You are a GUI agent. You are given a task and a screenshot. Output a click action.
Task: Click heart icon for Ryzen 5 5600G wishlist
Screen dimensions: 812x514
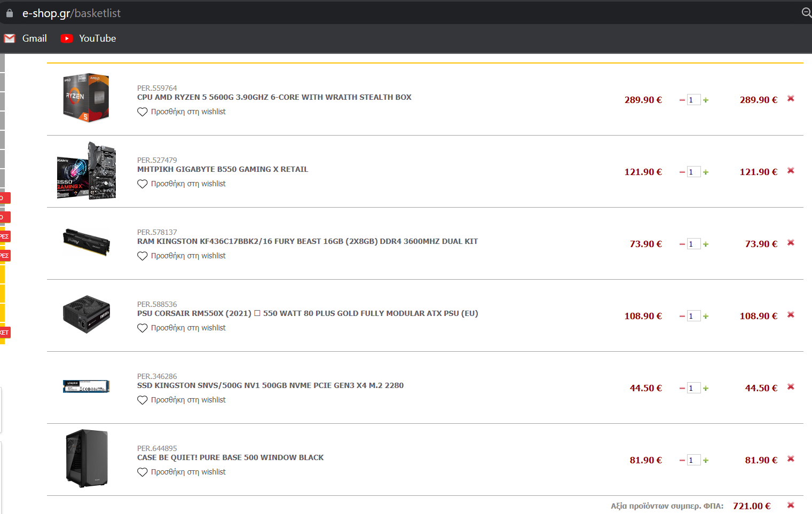point(142,112)
